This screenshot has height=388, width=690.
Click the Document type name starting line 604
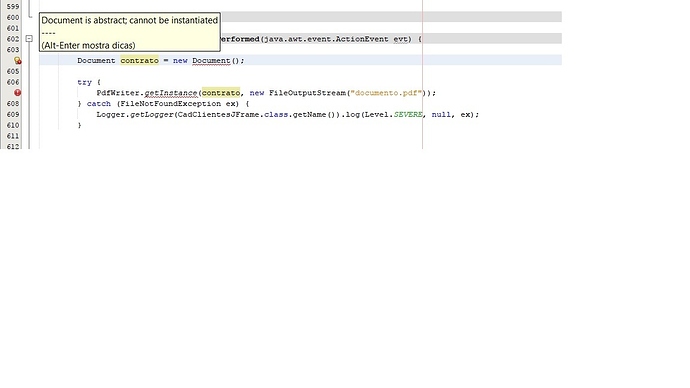(x=96, y=61)
